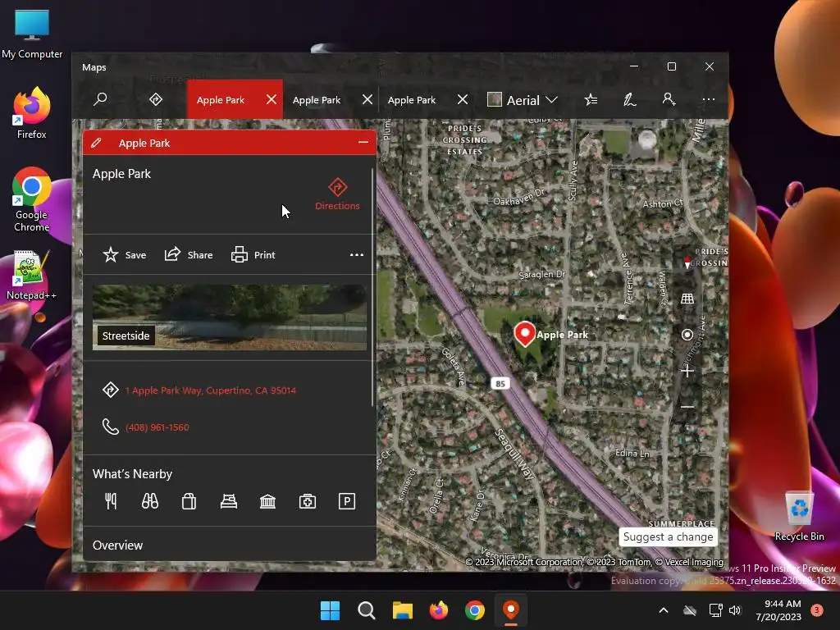Select the Overview section heading
840x630 pixels.
(118, 546)
